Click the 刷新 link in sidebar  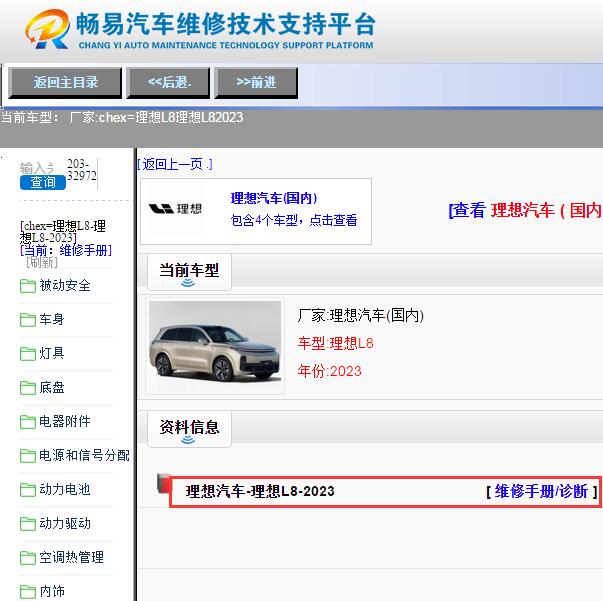pyautogui.click(x=42, y=262)
